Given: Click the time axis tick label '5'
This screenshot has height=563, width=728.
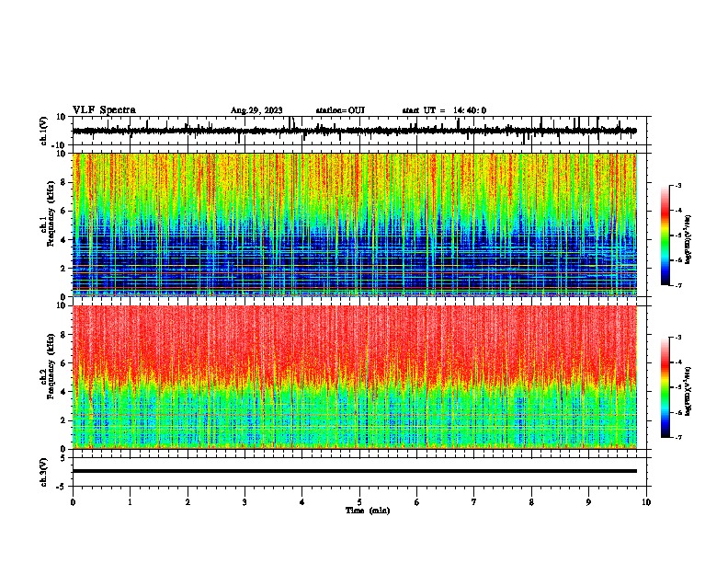Looking at the screenshot, I should (359, 502).
